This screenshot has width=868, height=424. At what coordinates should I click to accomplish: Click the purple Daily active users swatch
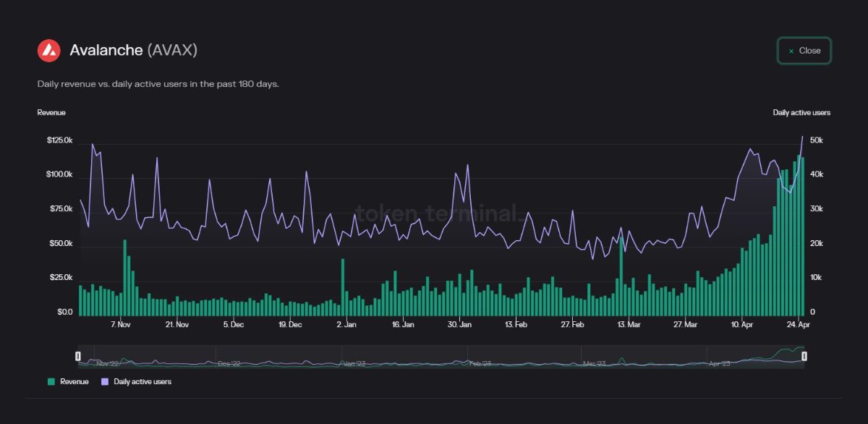pos(105,381)
